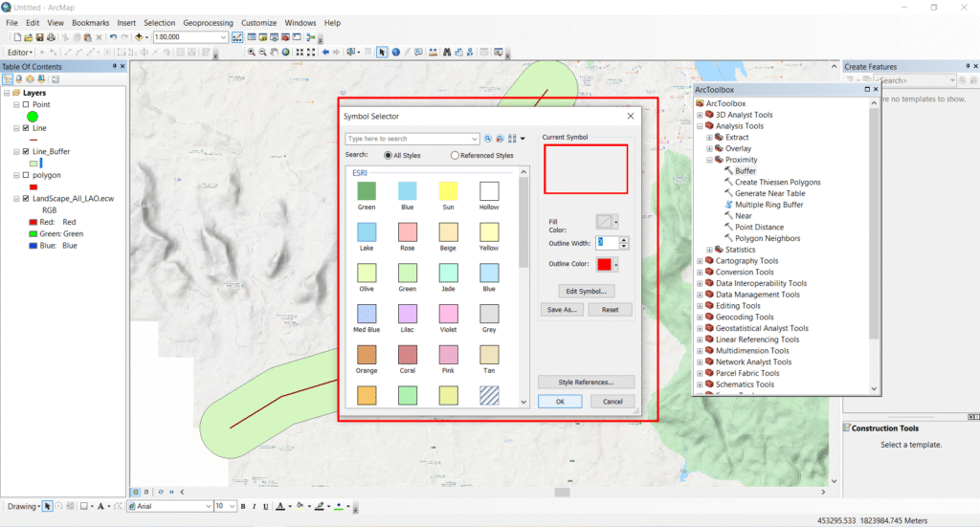Screen dimensions: 980x527
Task: Open the Bookmarks menu
Action: click(x=91, y=23)
